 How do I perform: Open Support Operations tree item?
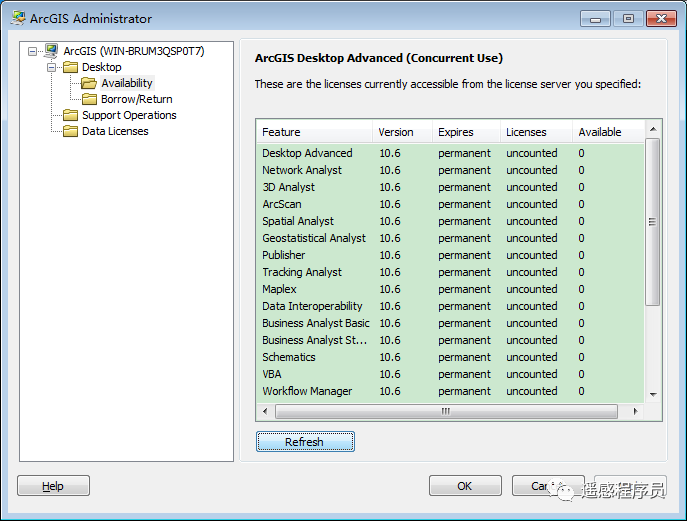click(x=129, y=115)
